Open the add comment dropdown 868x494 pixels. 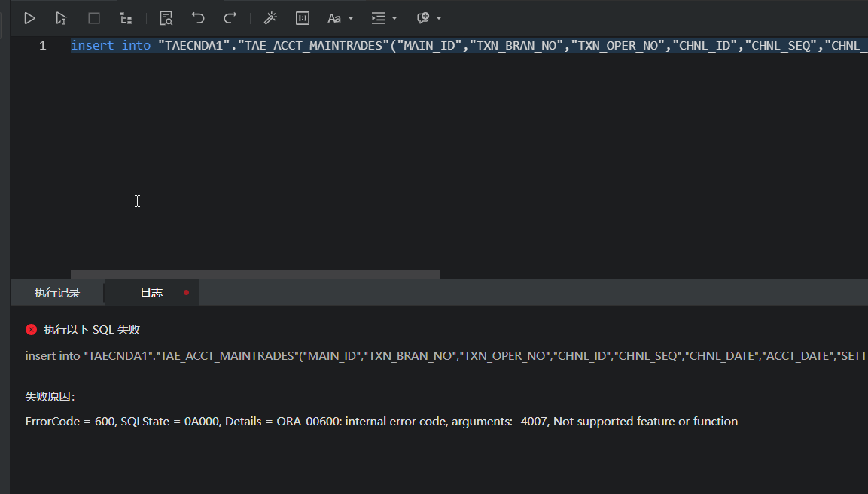pyautogui.click(x=428, y=18)
